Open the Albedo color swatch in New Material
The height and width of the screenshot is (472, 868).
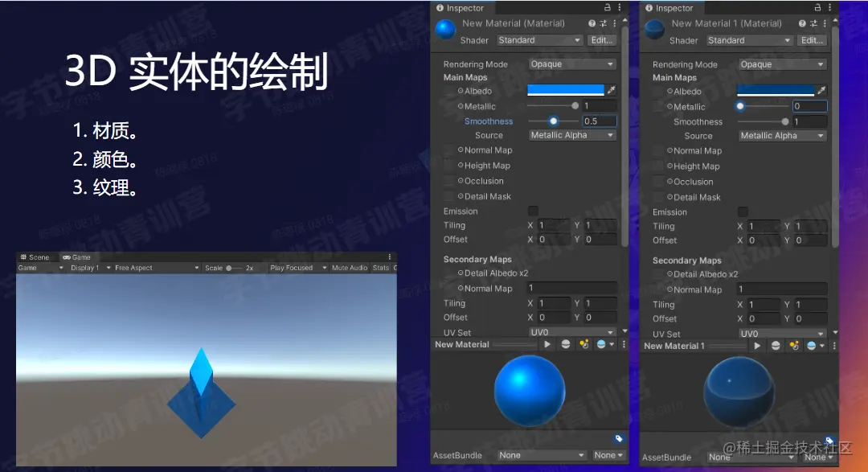coord(566,90)
